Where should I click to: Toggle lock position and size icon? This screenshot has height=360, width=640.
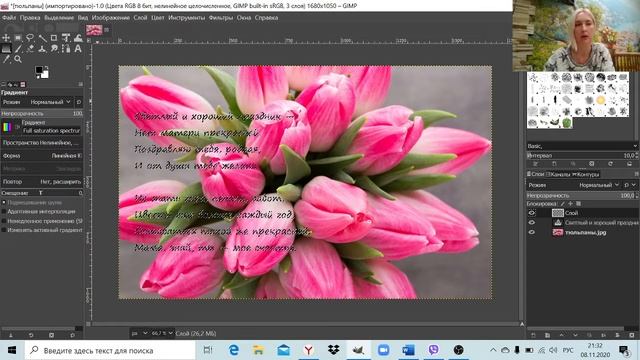tap(570, 204)
